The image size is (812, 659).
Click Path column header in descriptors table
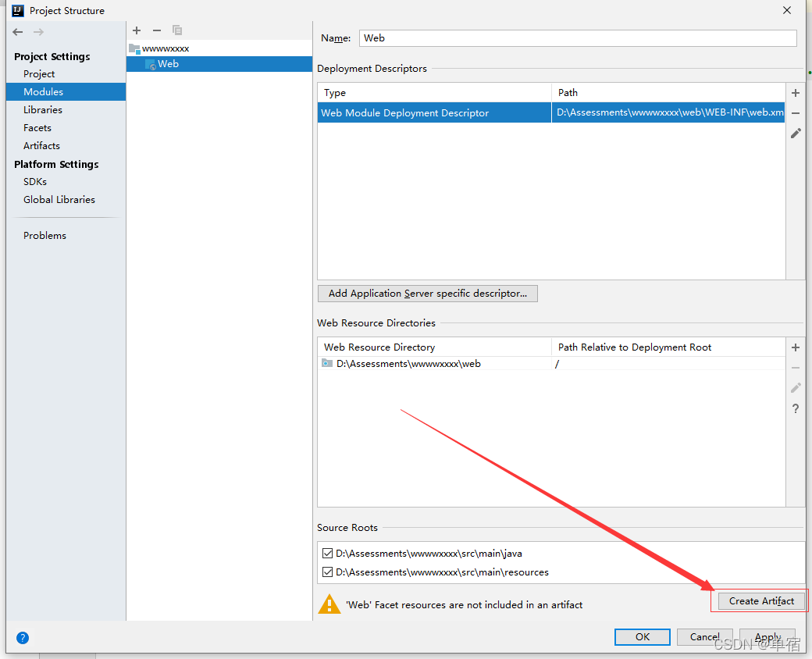(668, 93)
